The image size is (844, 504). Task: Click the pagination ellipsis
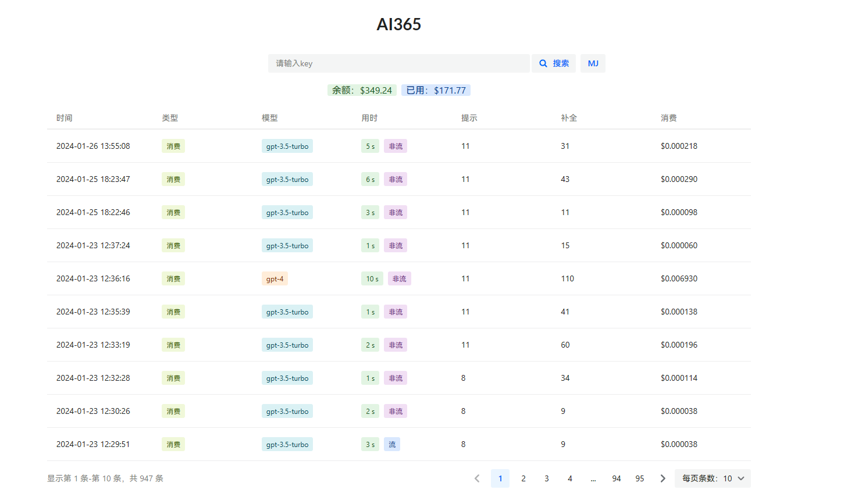pos(593,478)
